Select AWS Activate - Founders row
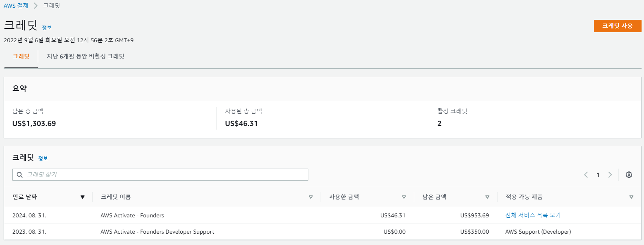This screenshot has height=245, width=644. [x=323, y=215]
